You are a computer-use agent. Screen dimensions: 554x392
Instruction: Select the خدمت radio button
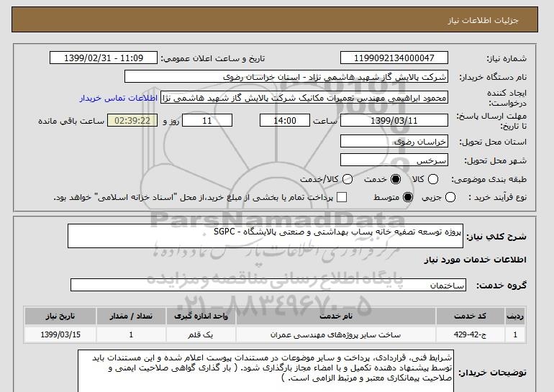(x=396, y=179)
